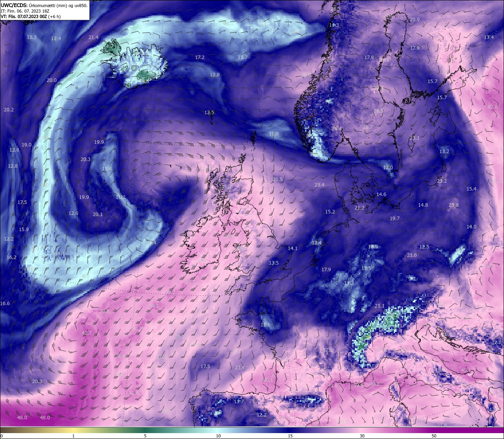This screenshot has height=439, width=504.
Task: Click the 50 label on the color scale
Action: 434,436
